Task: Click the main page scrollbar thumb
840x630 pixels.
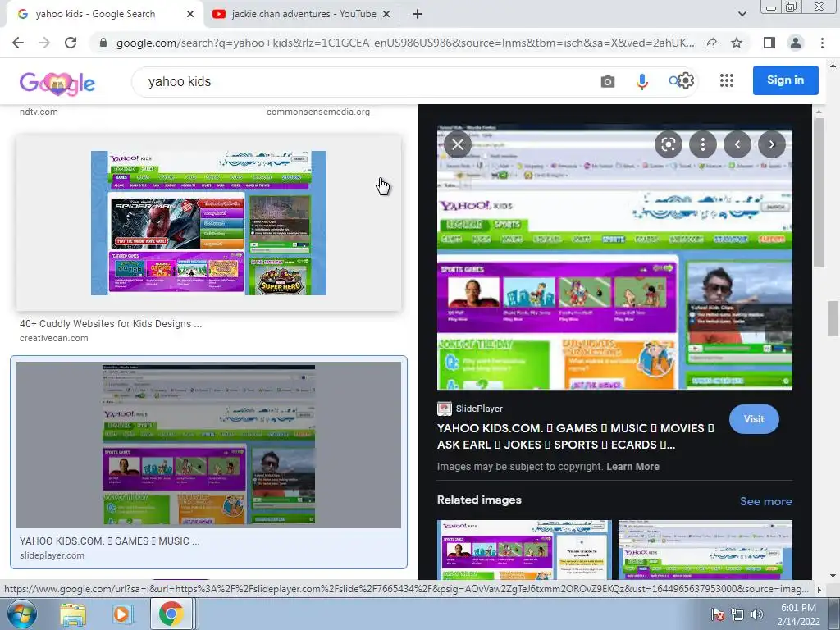Action: click(833, 319)
